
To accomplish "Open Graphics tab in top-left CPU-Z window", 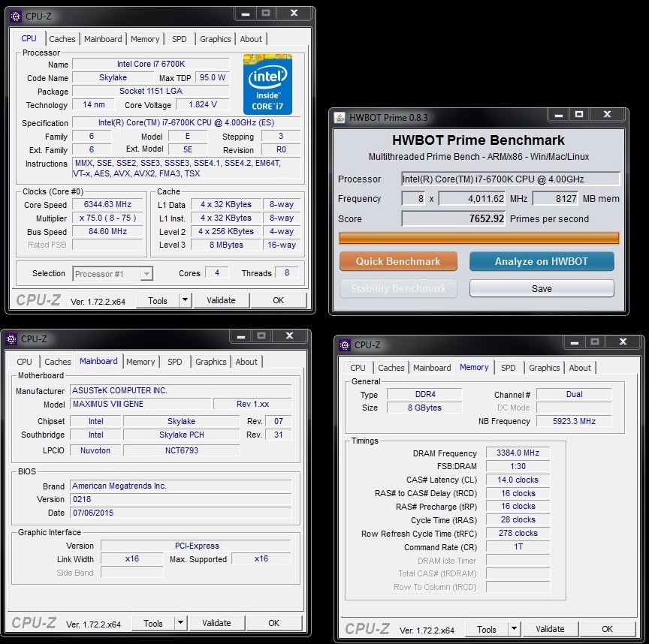I will (x=216, y=39).
